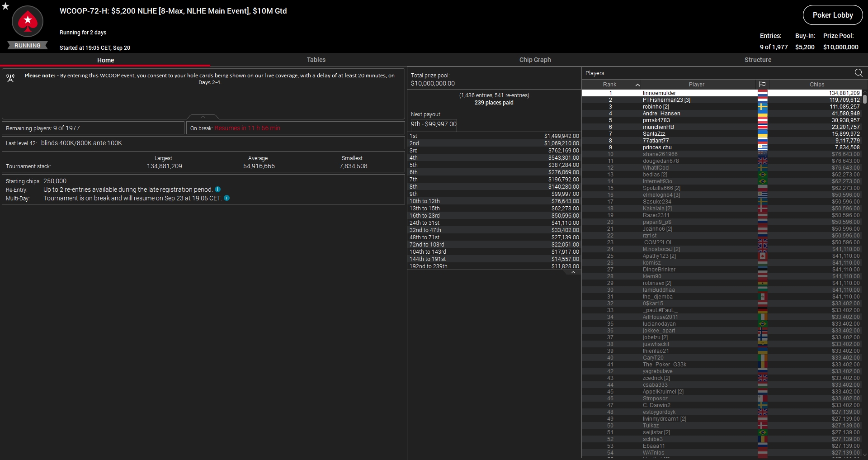
Task: Select eliminated player shane261966
Action: tap(722, 154)
